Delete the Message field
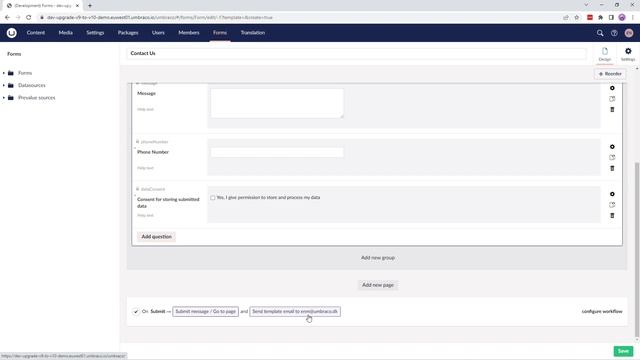 [x=612, y=109]
